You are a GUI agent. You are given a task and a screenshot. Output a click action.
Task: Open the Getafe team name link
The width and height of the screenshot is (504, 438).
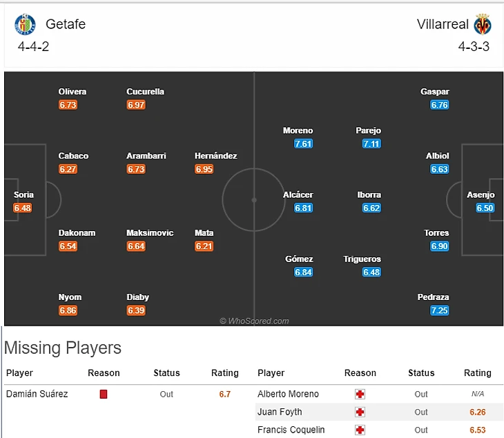point(66,24)
